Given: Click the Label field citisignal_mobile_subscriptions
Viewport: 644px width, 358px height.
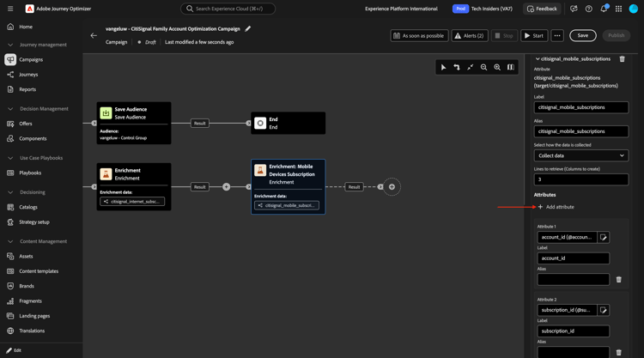Looking at the screenshot, I should pos(581,107).
